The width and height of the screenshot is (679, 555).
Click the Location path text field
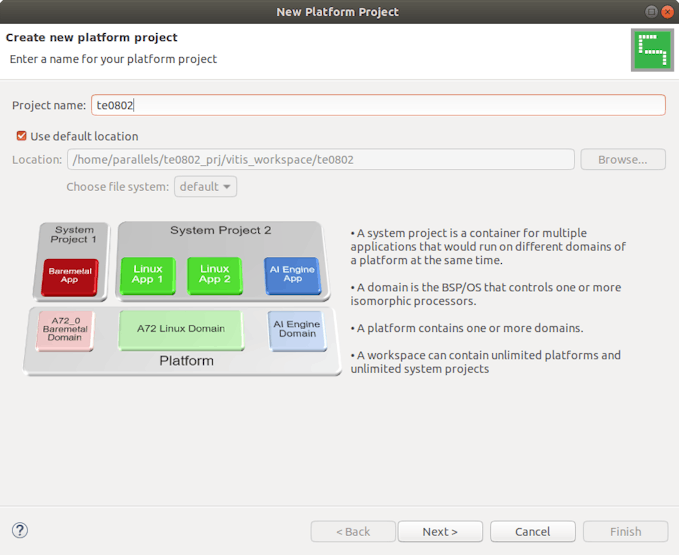point(320,159)
